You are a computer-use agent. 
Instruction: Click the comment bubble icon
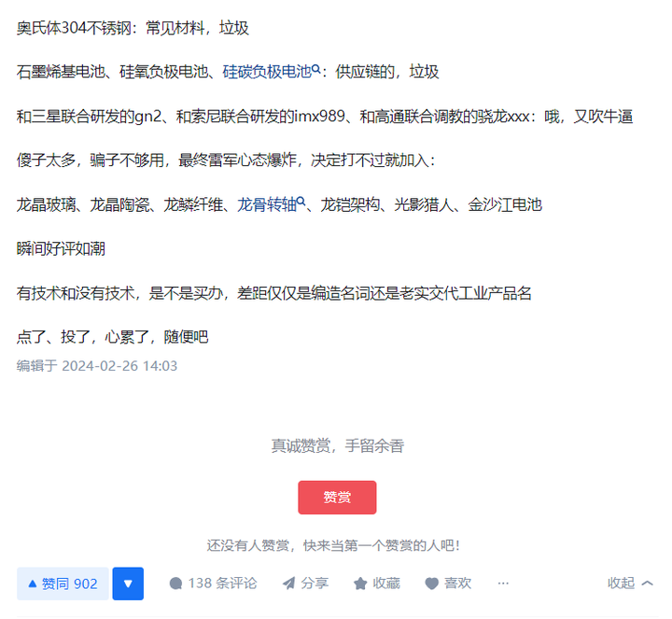175,584
